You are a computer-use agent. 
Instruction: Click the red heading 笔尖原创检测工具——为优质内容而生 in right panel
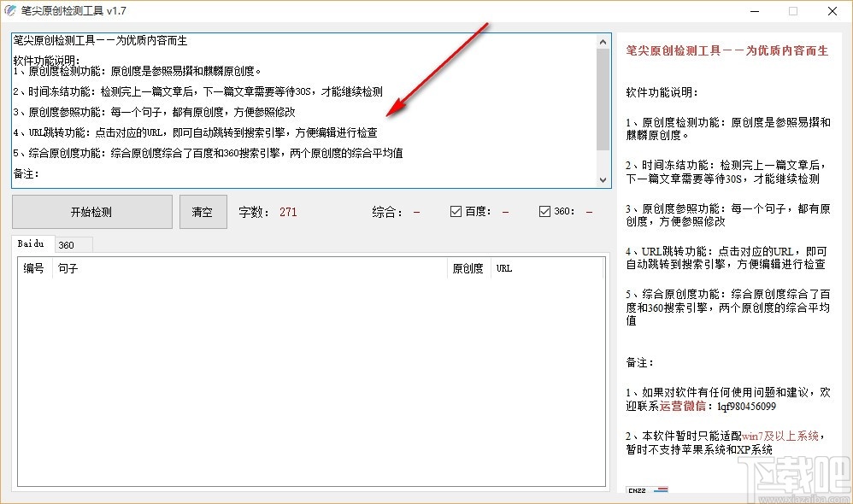coord(727,50)
